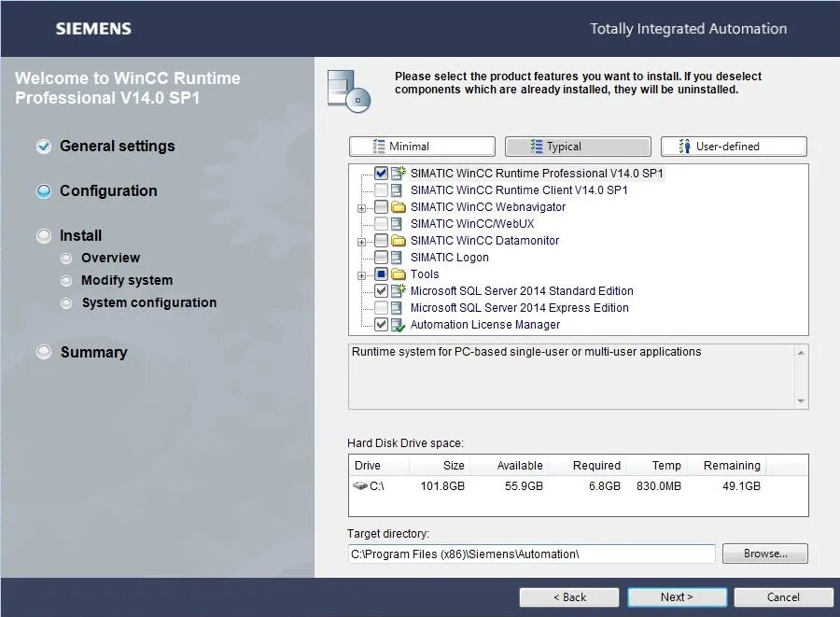Image resolution: width=840 pixels, height=617 pixels.
Task: Toggle the Automation License Manager checkbox
Action: 381,325
